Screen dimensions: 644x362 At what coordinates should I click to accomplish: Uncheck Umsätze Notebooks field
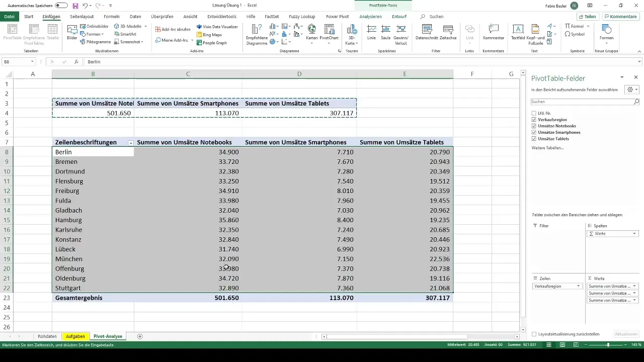534,126
